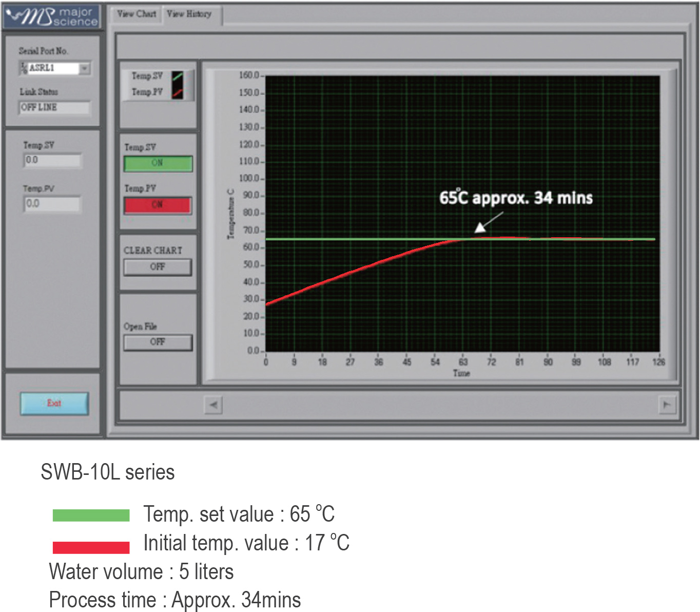Click the green Temp.SV legend line icon

(x=178, y=76)
